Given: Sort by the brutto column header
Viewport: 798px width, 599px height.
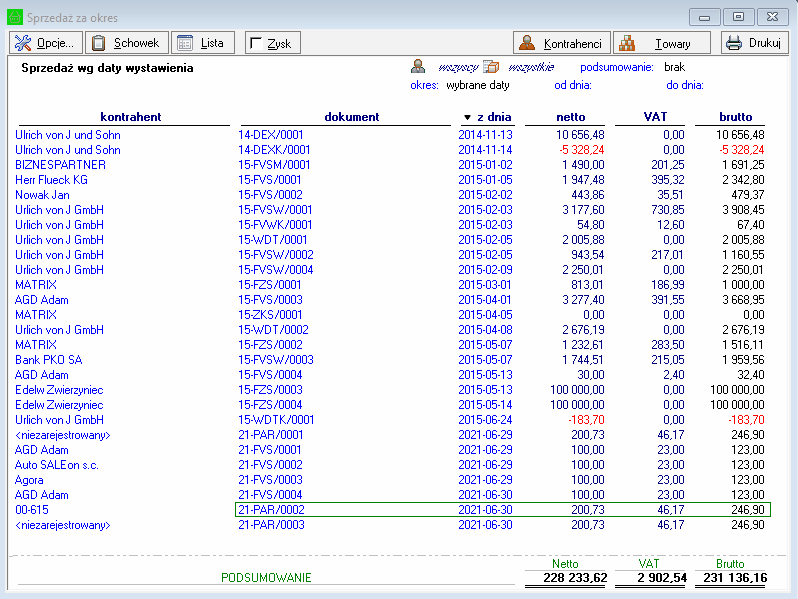Looking at the screenshot, I should tap(735, 117).
